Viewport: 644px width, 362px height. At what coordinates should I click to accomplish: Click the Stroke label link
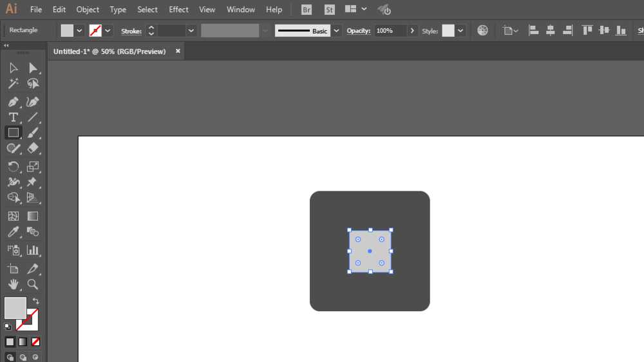click(131, 31)
